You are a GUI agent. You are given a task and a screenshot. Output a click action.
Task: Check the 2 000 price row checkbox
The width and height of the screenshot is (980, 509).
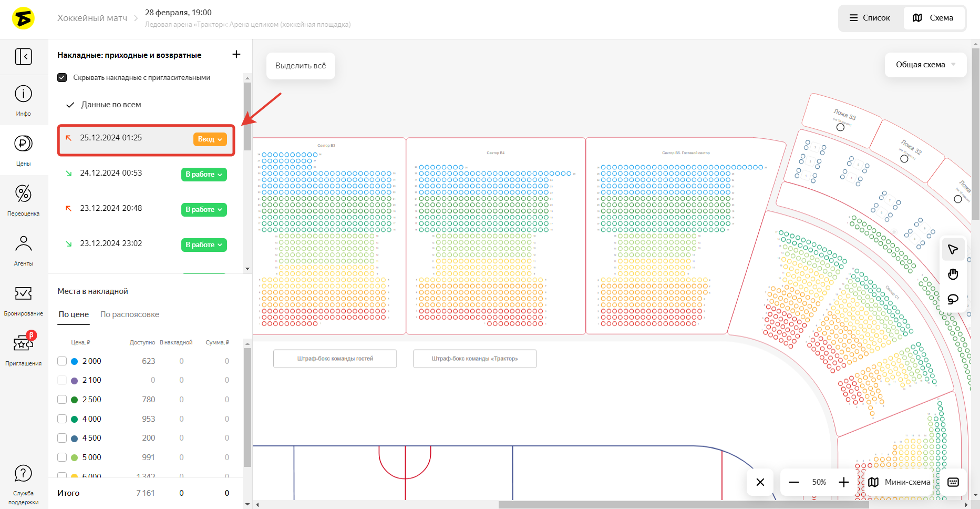62,361
